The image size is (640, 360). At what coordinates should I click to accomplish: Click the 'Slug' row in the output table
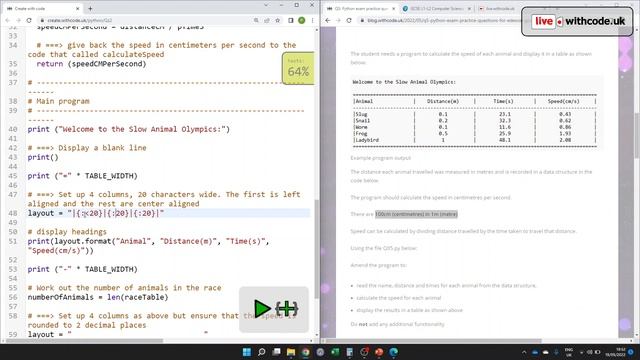(x=474, y=114)
